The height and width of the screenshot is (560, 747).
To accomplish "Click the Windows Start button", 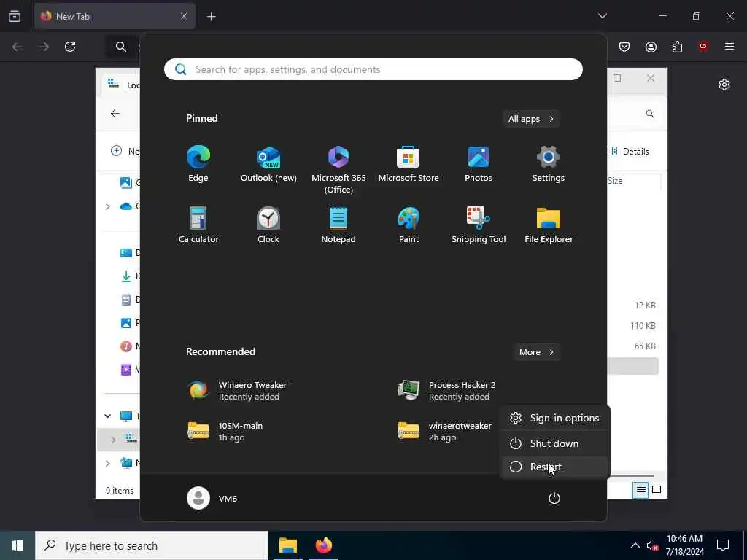I will [x=18, y=545].
